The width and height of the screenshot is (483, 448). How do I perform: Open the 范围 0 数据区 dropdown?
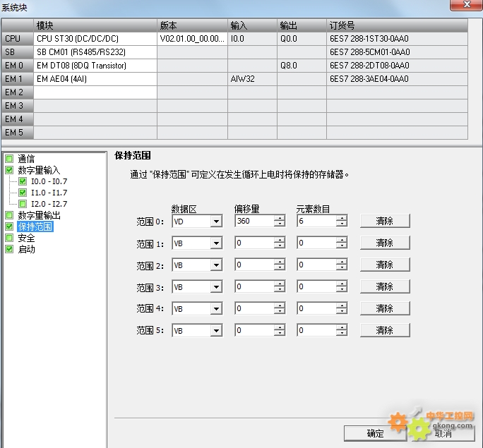click(x=216, y=222)
